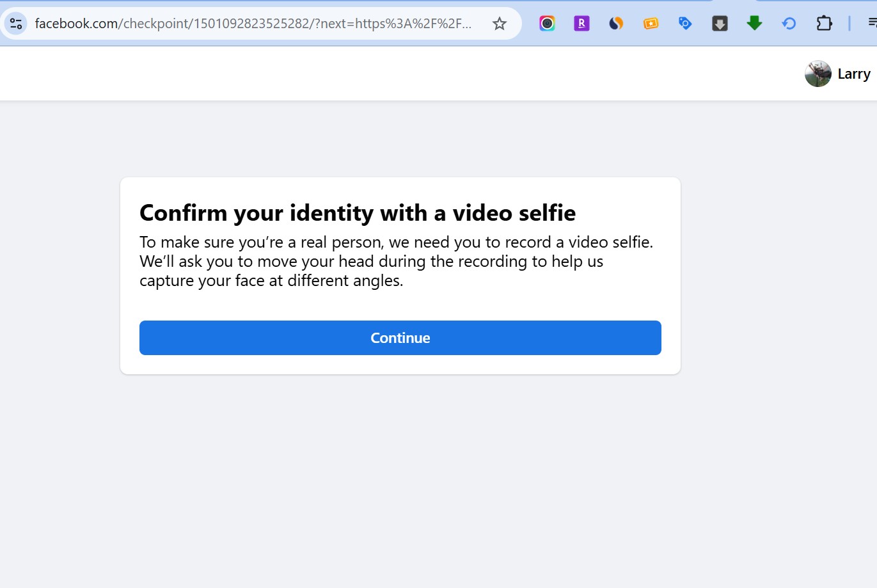Open the orange star ticket extension

click(651, 24)
